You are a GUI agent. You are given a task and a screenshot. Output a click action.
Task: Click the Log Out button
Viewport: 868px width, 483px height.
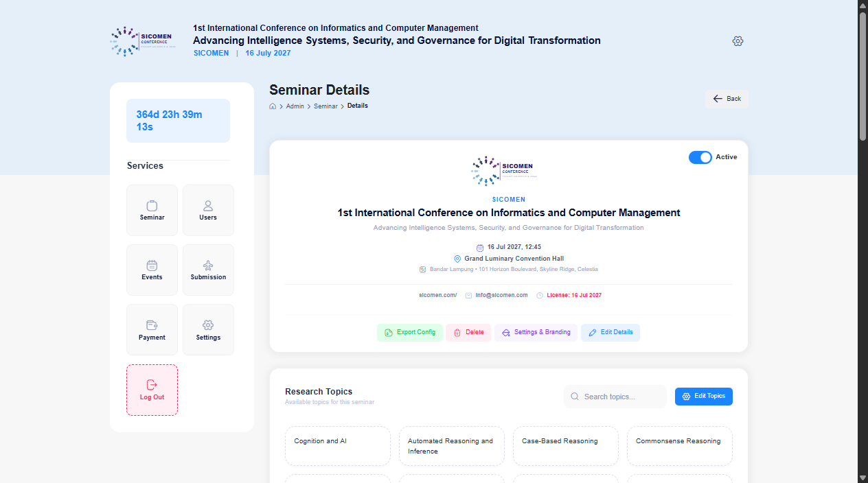(x=152, y=390)
